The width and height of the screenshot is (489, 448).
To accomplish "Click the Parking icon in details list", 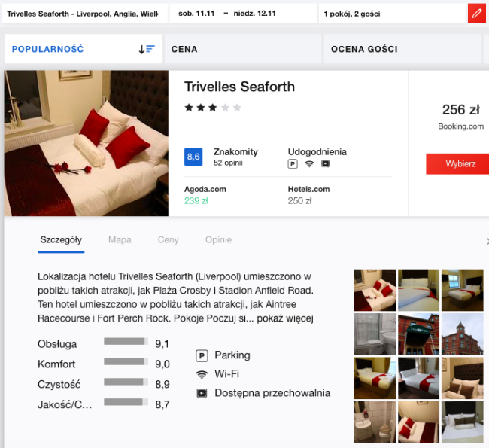I will (x=202, y=355).
